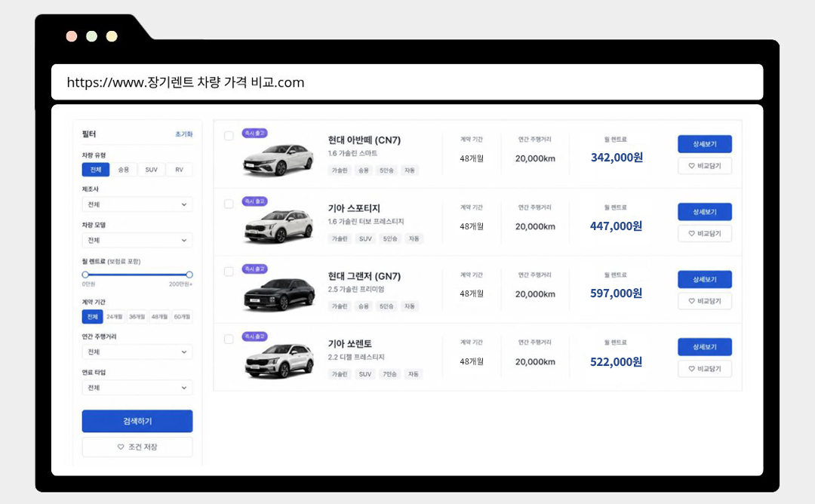Tick the checkbox for 기아 쏘렌토

(229, 339)
